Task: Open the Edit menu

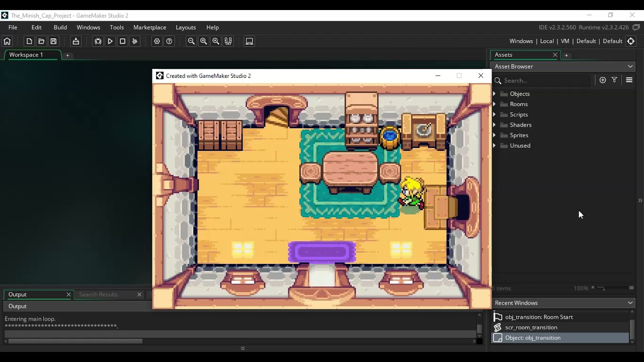Action: point(37,27)
